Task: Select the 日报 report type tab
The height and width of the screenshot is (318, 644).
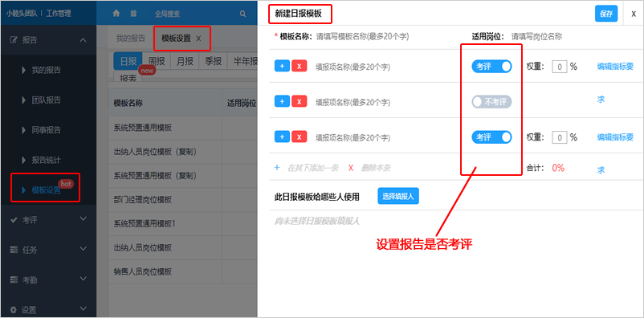Action: point(128,61)
